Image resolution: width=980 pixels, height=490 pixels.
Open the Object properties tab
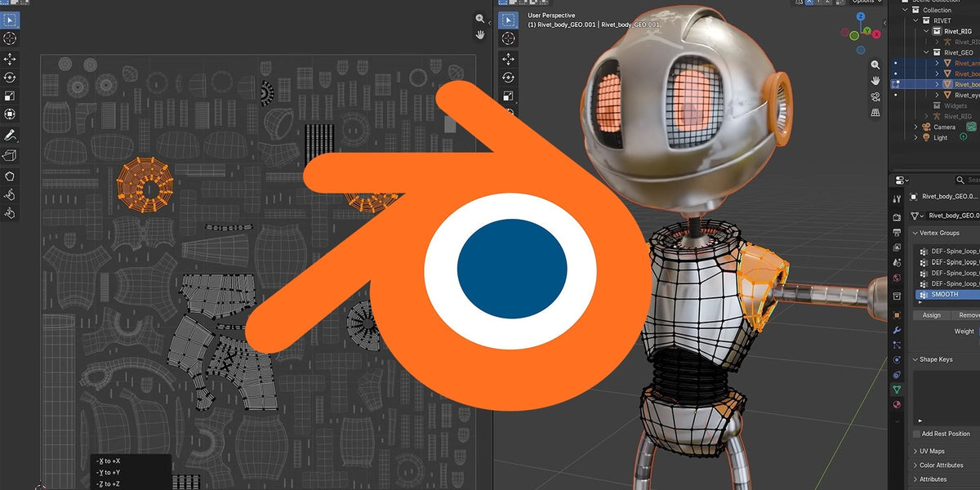(898, 314)
